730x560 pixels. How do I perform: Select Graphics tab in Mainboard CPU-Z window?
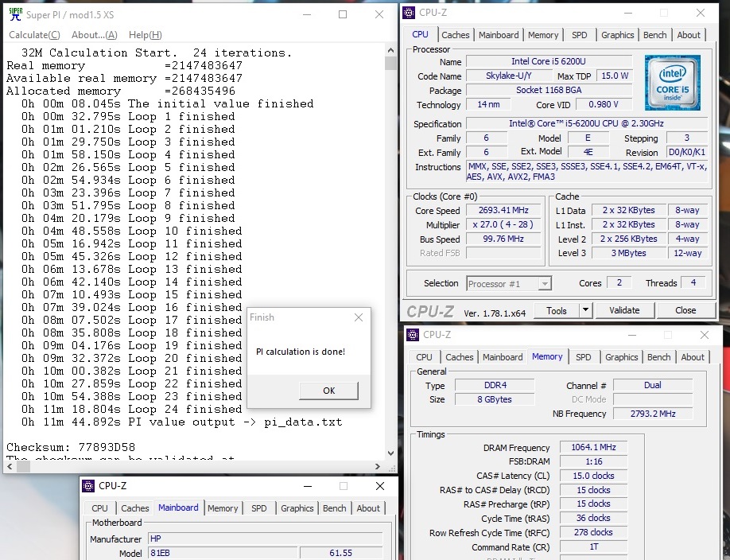[x=297, y=508]
